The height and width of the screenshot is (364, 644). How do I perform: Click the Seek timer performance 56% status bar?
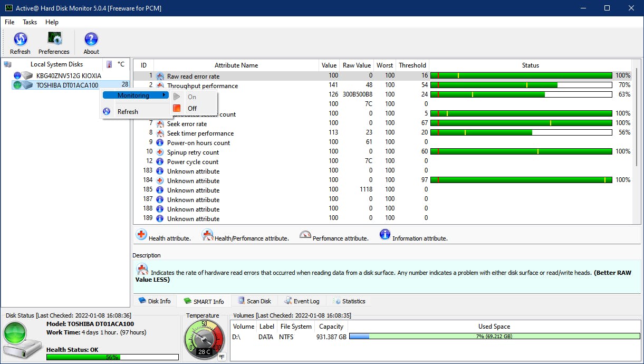[521, 132]
